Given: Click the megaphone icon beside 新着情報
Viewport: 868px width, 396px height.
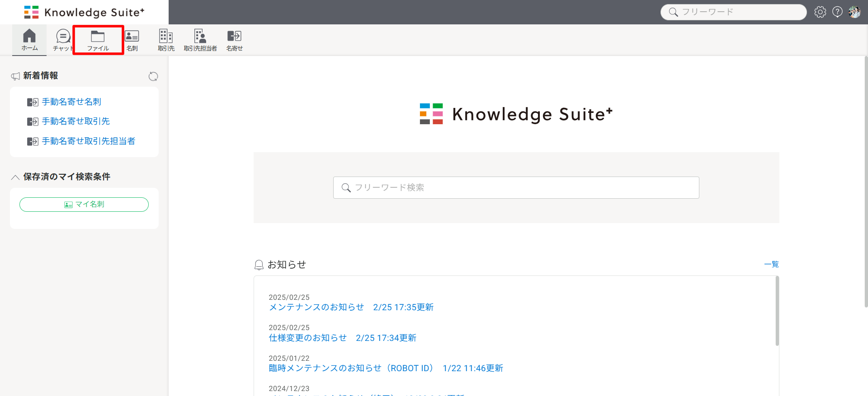Looking at the screenshot, I should coord(15,76).
